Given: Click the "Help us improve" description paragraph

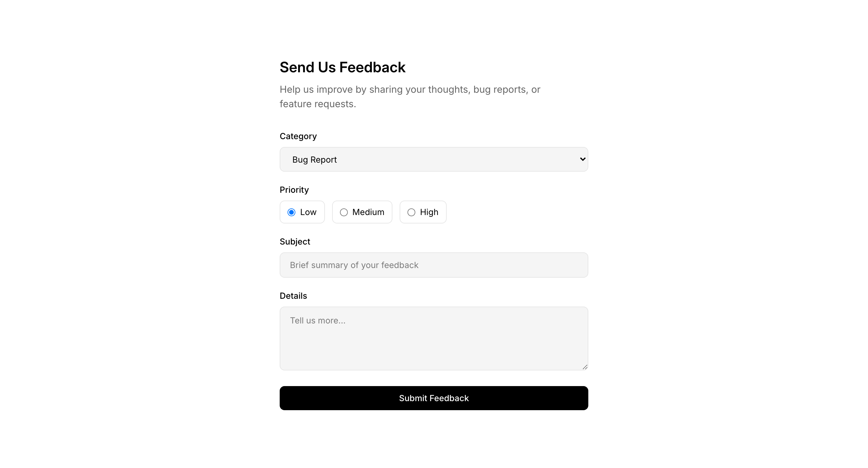Looking at the screenshot, I should (x=410, y=97).
